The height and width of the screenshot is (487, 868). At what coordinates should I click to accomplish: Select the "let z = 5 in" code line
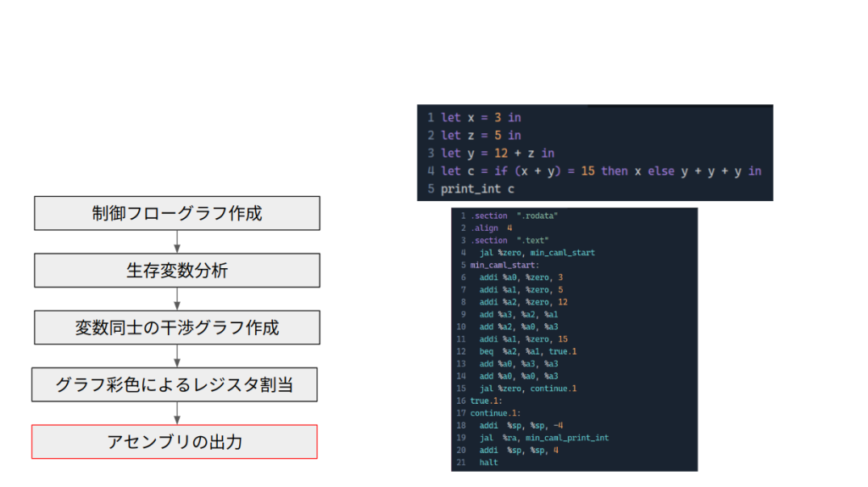(481, 135)
